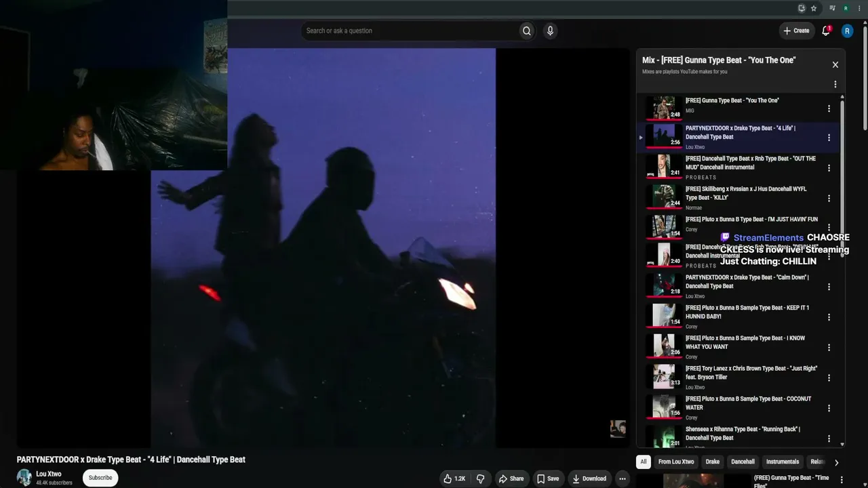
Task: Play "KEEP IT 1 HUNNID BABY!" thumbnail
Action: pos(663,316)
